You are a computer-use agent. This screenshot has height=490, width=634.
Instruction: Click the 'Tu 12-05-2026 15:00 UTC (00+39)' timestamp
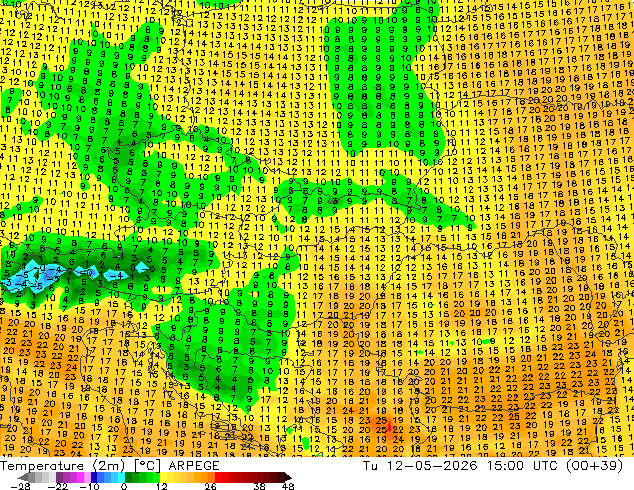coord(492,465)
